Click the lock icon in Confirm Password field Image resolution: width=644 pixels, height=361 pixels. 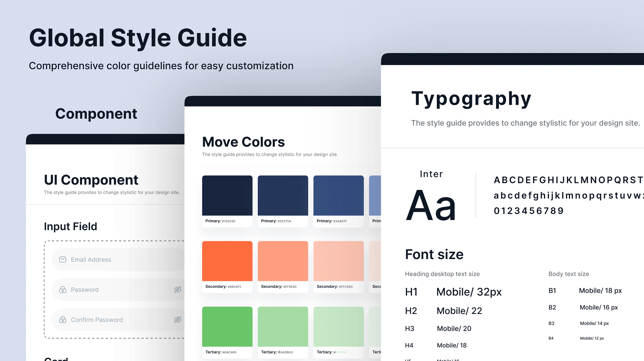tap(63, 319)
